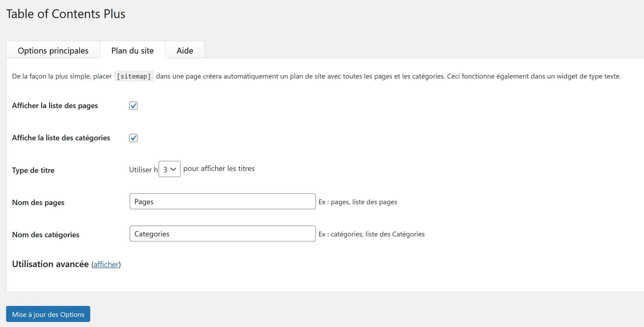Click the Type de titre label
Image resolution: width=644 pixels, height=327 pixels.
coord(33,170)
